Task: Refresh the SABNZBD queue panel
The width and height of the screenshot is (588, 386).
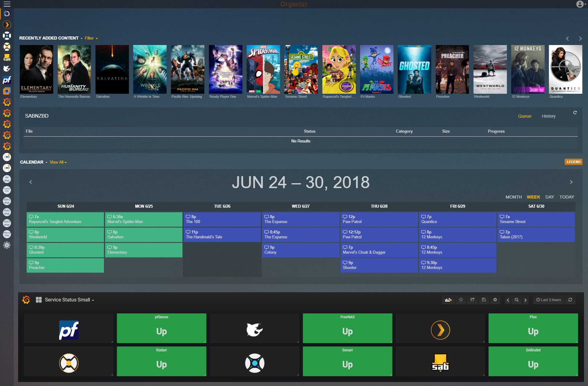Action: pos(575,113)
